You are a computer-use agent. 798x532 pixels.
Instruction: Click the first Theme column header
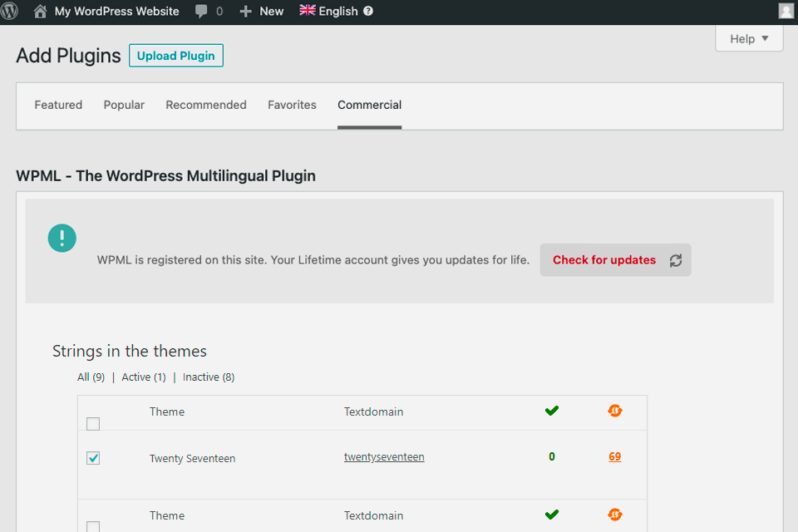[167, 411]
